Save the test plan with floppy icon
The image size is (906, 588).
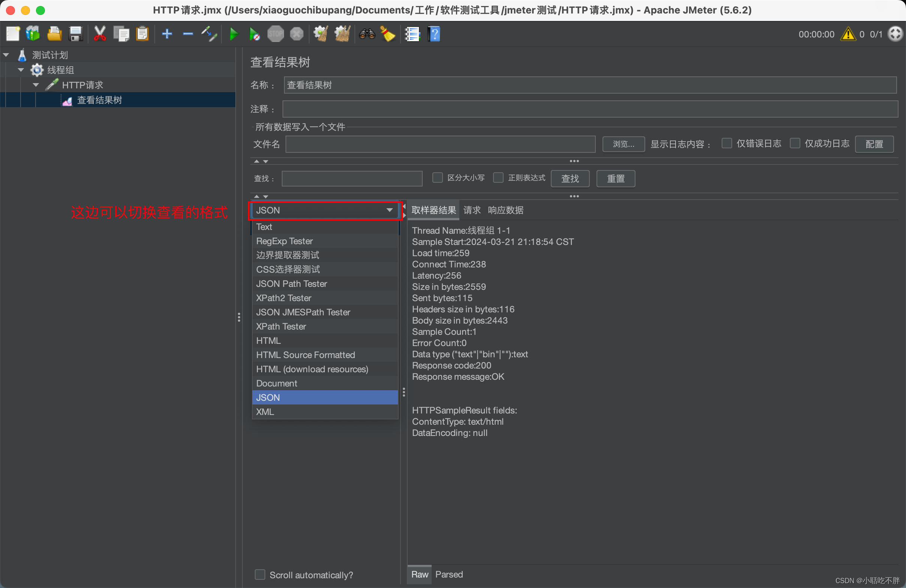(76, 34)
